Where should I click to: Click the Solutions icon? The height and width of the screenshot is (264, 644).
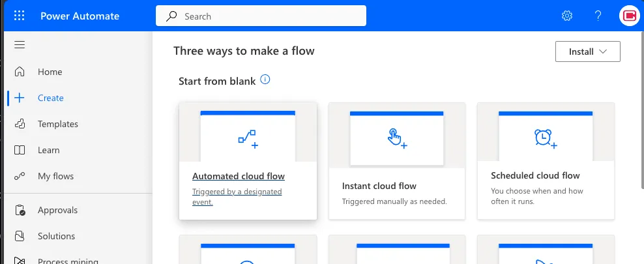(x=20, y=236)
